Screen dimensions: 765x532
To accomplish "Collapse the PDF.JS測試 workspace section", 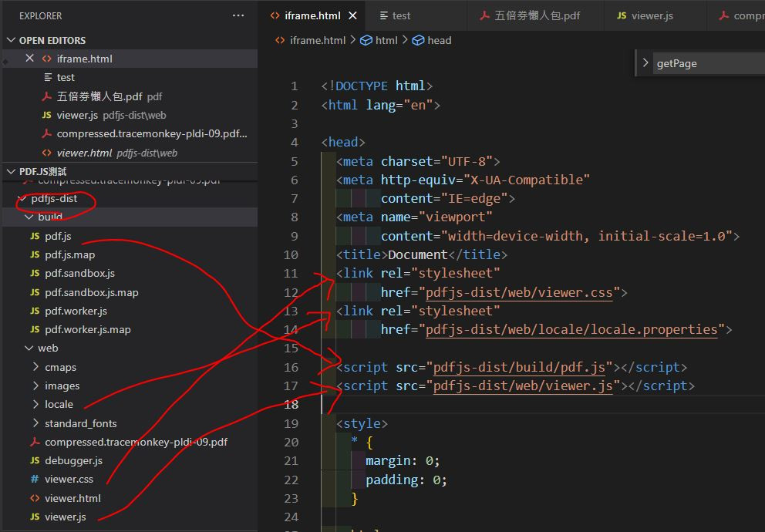I will point(12,171).
